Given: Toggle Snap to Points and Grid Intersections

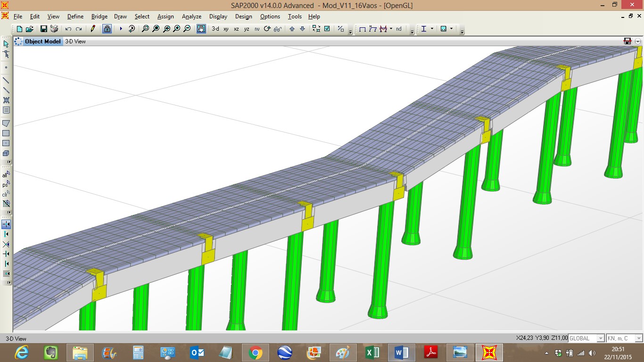Looking at the screenshot, I should coord(6,224).
